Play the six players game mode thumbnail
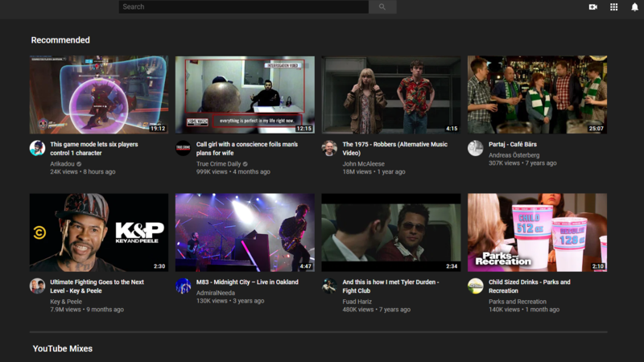Viewport: 644px width, 362px height. [x=99, y=95]
